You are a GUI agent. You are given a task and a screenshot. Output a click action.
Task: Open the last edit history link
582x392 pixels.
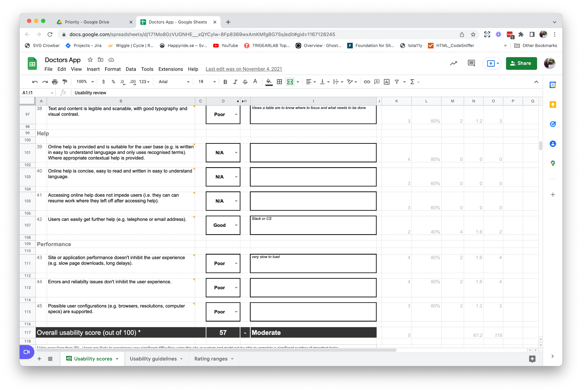point(244,69)
